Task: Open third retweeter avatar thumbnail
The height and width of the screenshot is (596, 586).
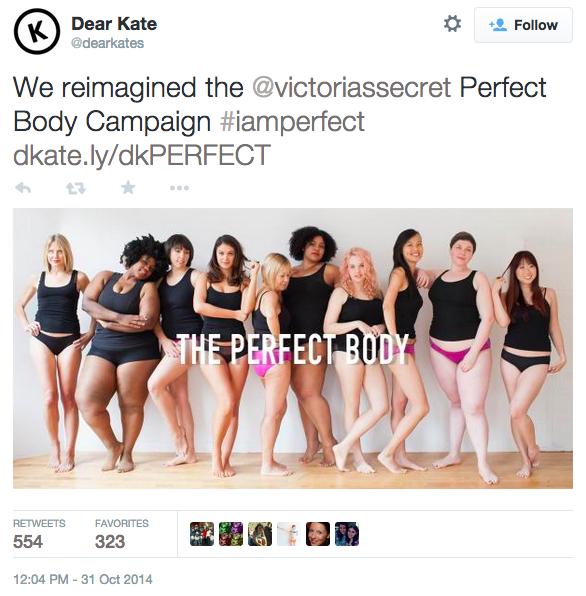Action: [x=260, y=534]
